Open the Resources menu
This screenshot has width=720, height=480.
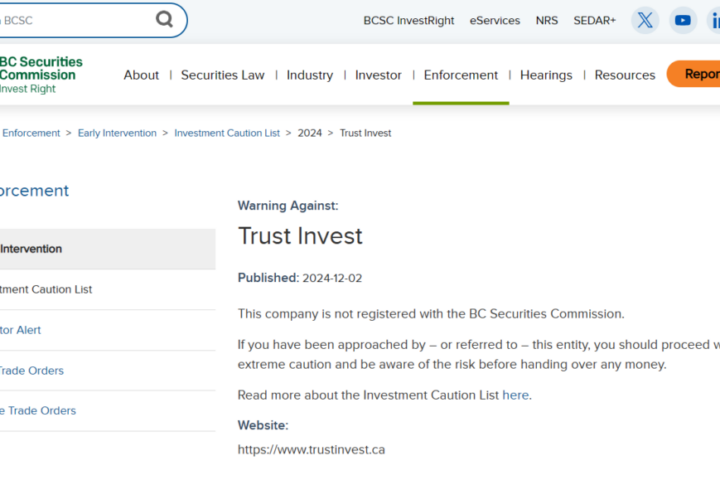pos(625,75)
